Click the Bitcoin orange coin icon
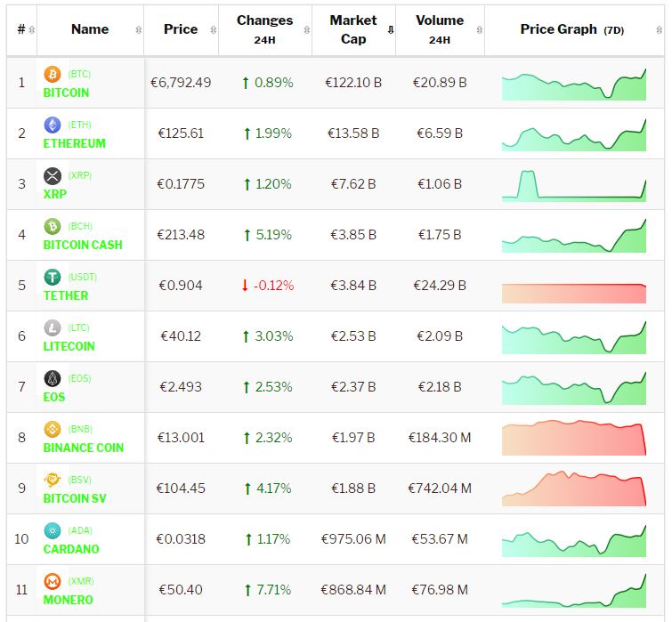 (x=52, y=74)
